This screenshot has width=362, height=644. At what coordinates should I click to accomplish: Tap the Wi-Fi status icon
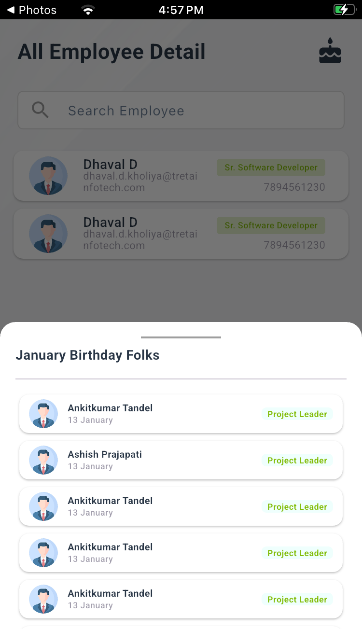(x=88, y=10)
